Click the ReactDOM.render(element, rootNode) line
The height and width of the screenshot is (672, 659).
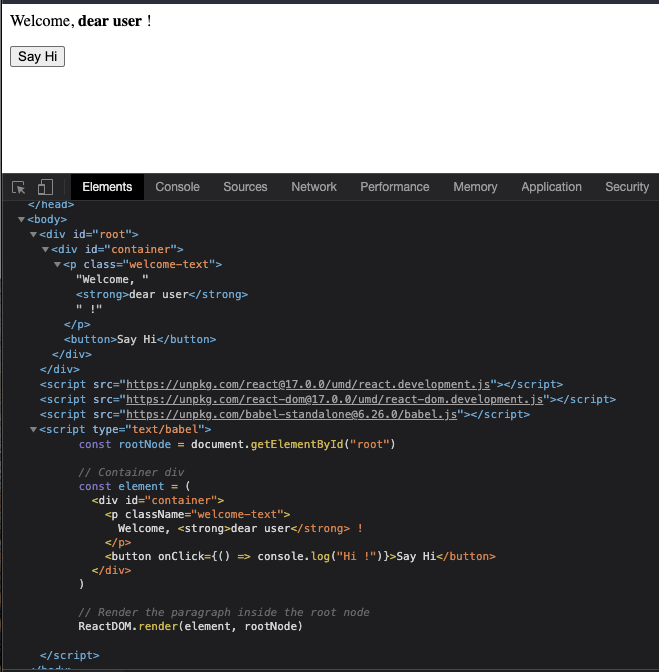point(190,626)
